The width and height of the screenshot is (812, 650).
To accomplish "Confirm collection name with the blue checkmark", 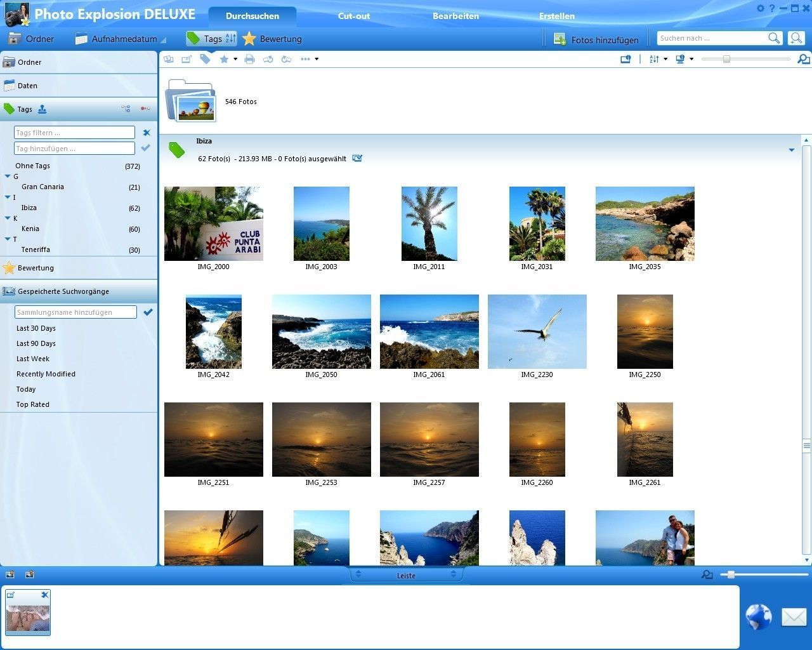I will point(148,312).
